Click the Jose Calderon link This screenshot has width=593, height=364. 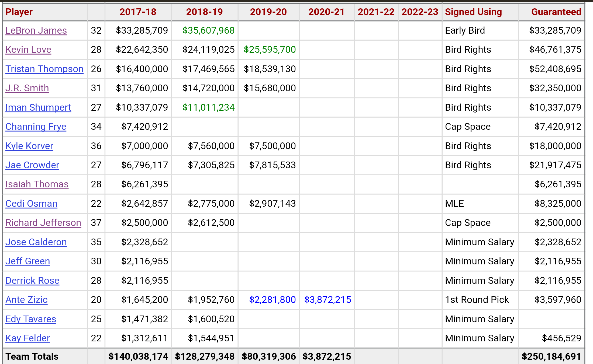pyautogui.click(x=36, y=242)
